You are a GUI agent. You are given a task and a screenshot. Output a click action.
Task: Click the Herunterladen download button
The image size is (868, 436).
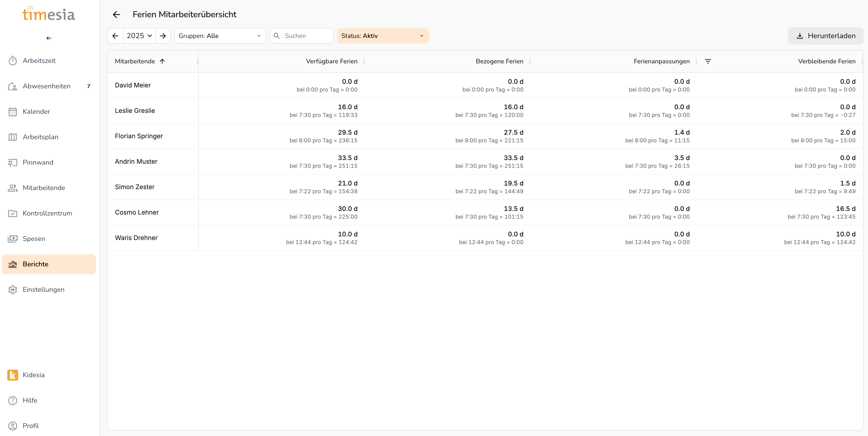coord(825,36)
